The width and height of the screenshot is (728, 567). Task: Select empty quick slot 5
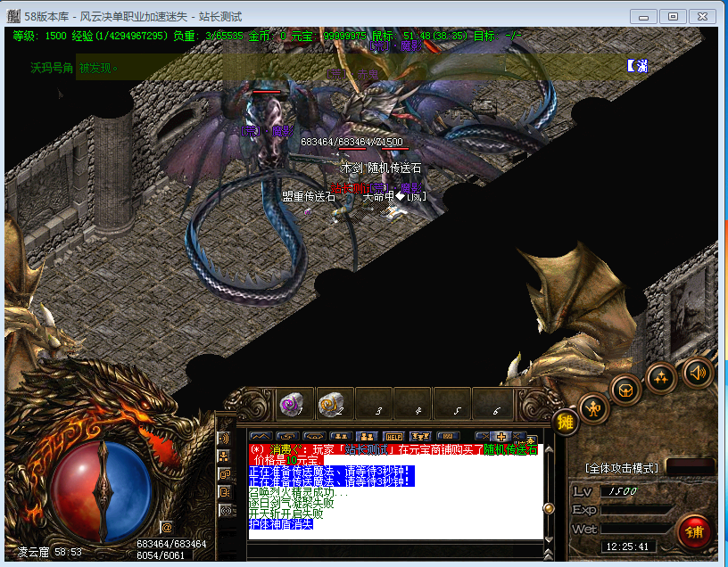451,404
